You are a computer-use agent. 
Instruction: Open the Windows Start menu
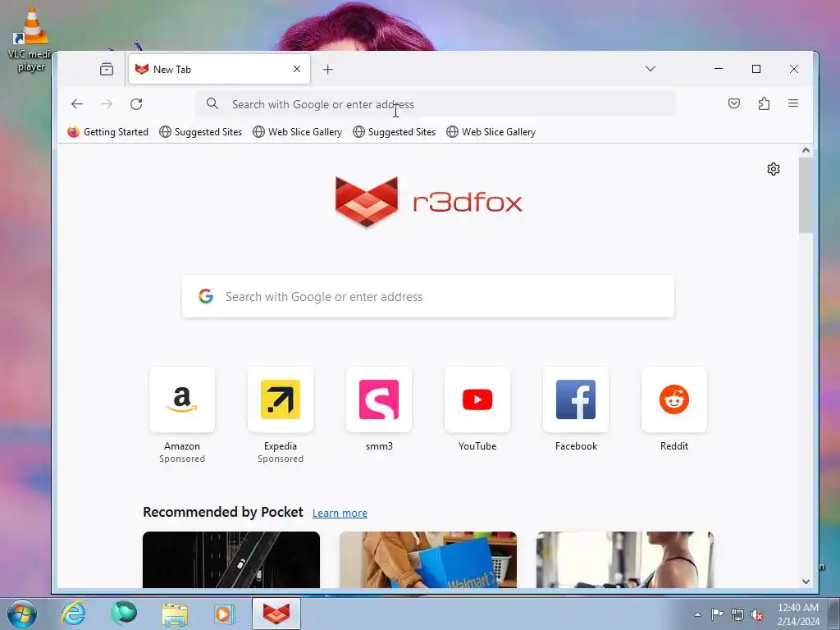tap(22, 614)
